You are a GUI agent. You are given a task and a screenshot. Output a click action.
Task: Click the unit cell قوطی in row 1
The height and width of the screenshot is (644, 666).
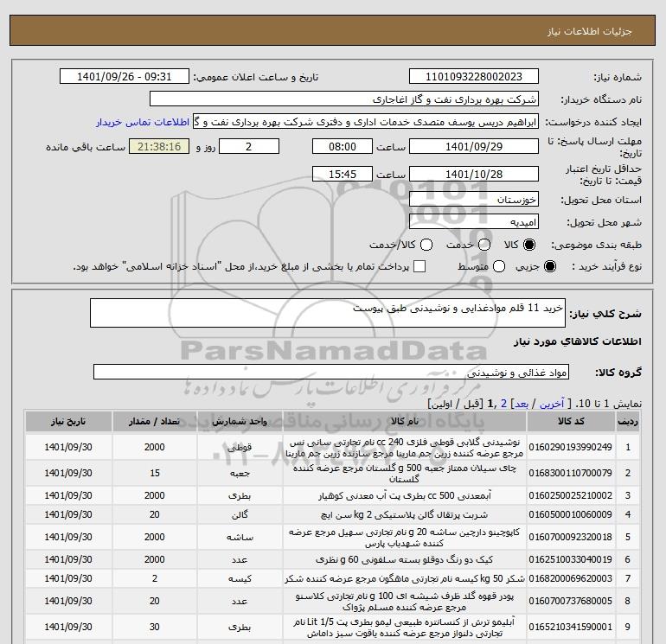(240, 447)
